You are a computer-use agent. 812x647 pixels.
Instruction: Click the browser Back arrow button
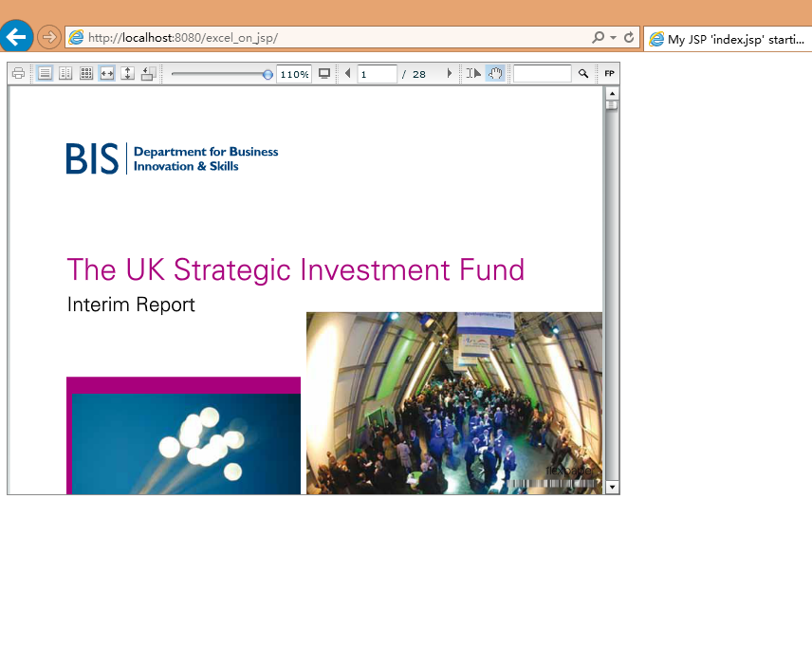tap(16, 36)
